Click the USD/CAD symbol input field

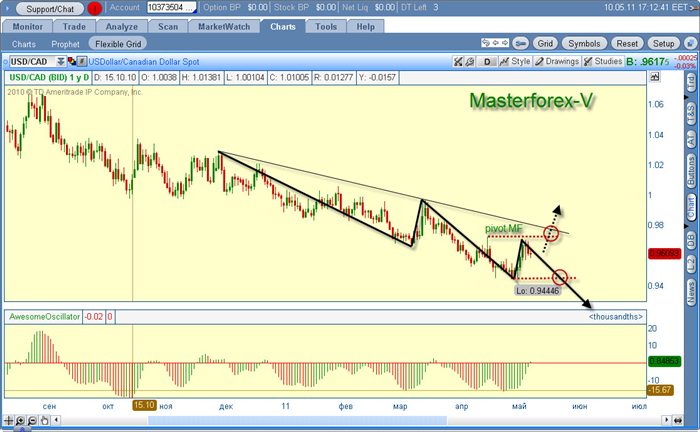pos(31,62)
